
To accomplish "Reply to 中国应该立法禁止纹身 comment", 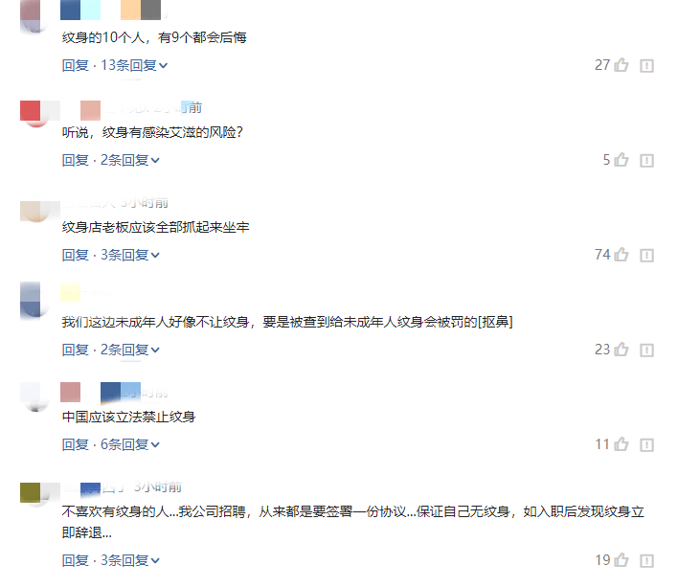I will click(x=76, y=444).
